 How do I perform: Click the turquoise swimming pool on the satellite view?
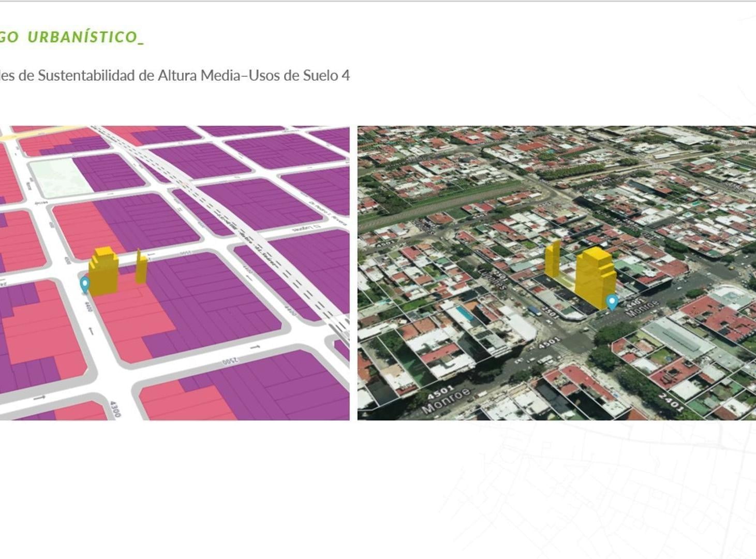tap(465, 314)
